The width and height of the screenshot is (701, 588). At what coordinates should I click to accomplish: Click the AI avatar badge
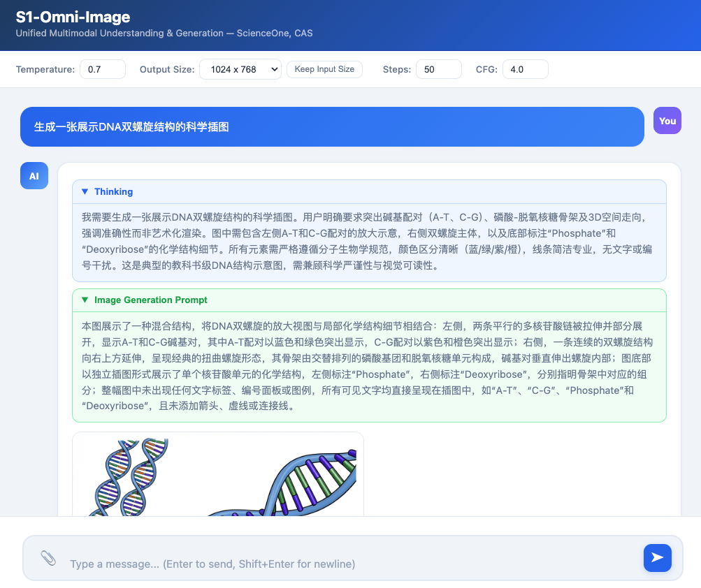[34, 176]
